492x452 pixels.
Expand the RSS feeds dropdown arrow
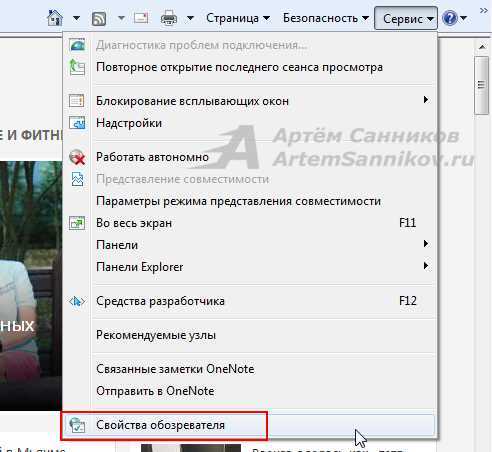click(x=121, y=18)
